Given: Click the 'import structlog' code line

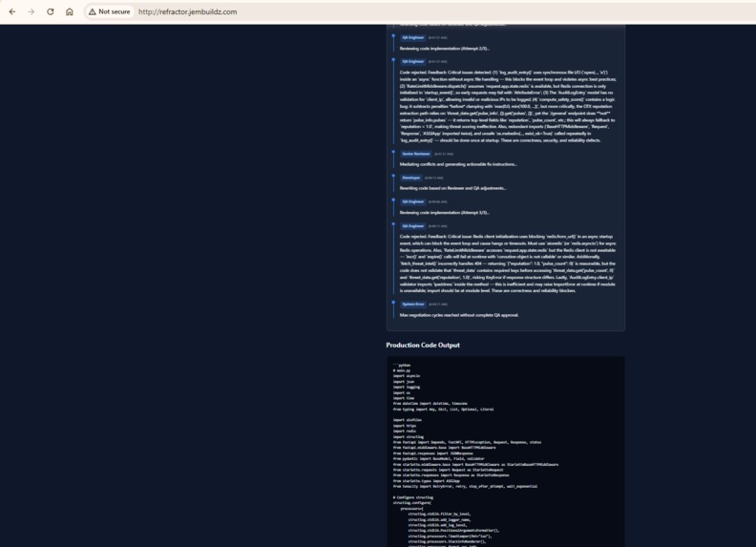Looking at the screenshot, I should [x=408, y=436].
